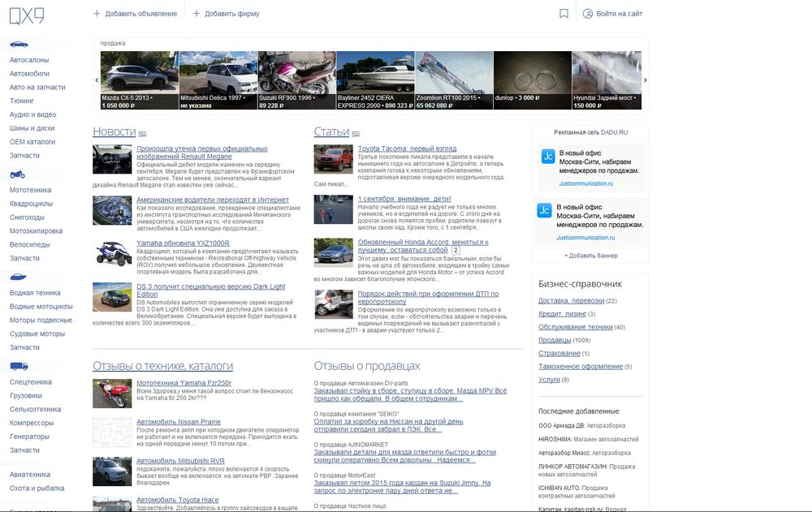Open comment count badge on Honda Accord article
812x512 pixels.
[x=456, y=250]
